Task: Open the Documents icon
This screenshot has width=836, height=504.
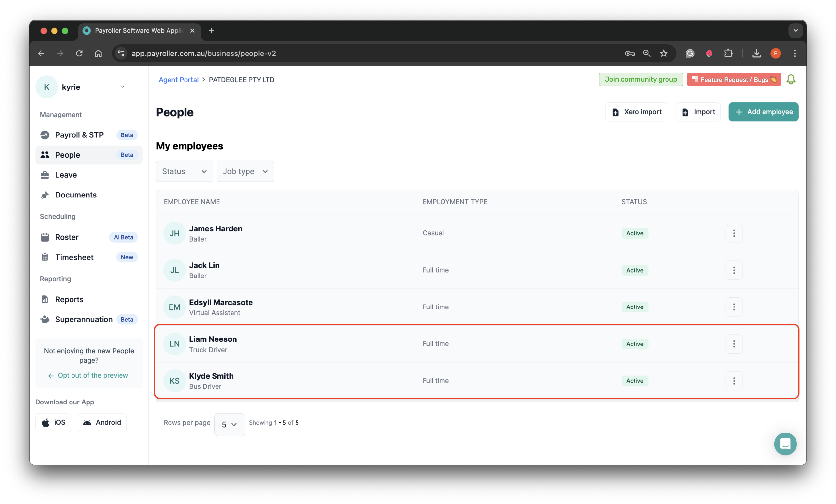Action: click(45, 195)
